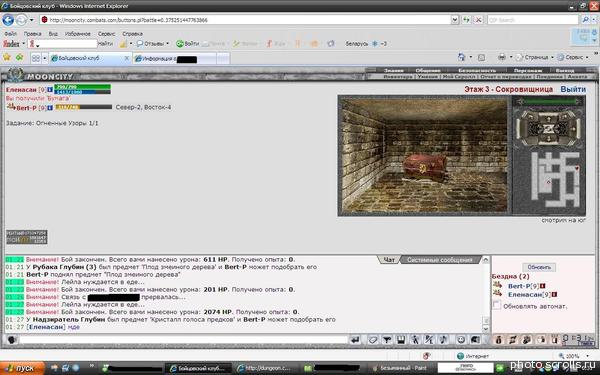Click the treasure chest in the room view
This screenshot has width=600, height=375.
pyautogui.click(x=424, y=167)
